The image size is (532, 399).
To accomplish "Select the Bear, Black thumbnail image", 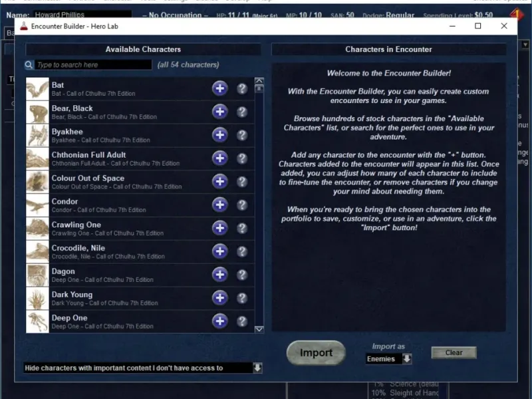I will pos(37,112).
